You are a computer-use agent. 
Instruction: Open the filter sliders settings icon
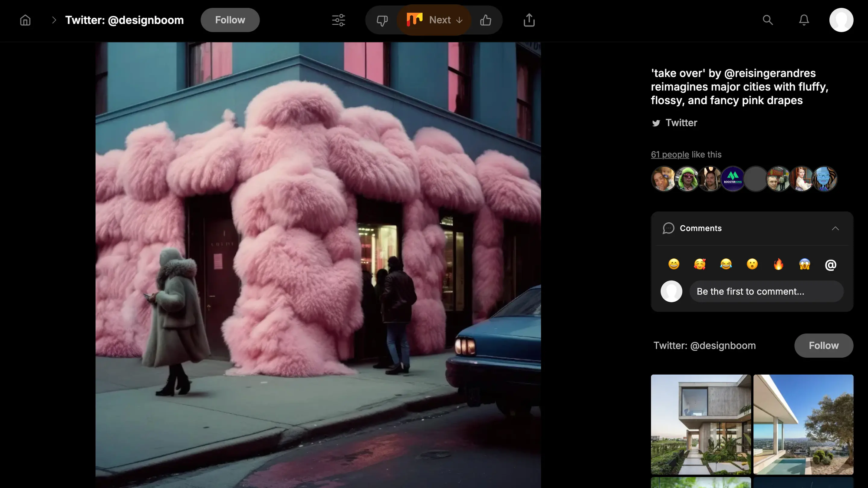click(x=339, y=20)
